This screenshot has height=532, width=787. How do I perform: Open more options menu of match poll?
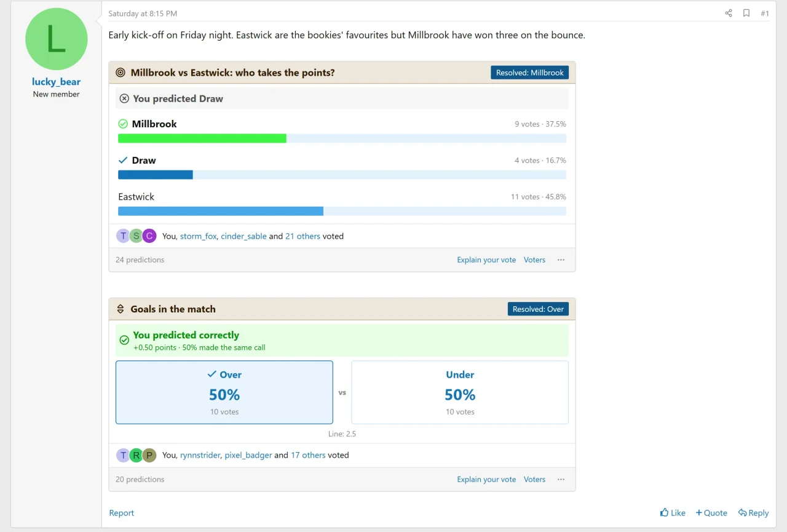pyautogui.click(x=561, y=260)
